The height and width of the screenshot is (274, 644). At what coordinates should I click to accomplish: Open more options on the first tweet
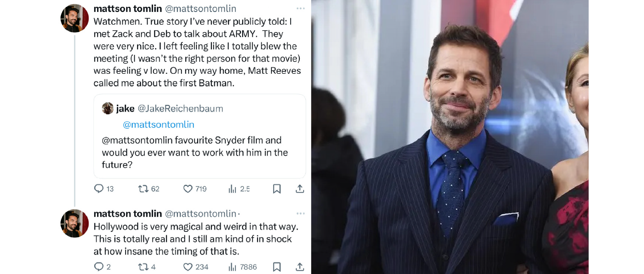click(300, 8)
